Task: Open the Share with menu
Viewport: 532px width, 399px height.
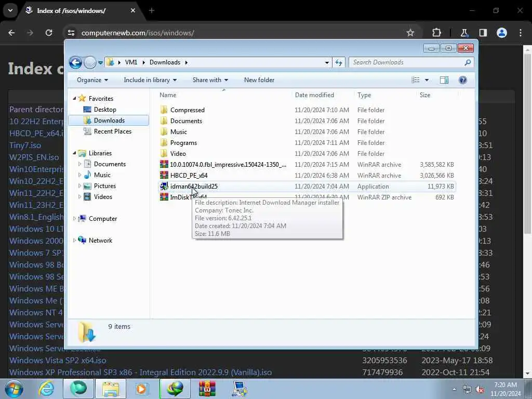Action: [210, 80]
